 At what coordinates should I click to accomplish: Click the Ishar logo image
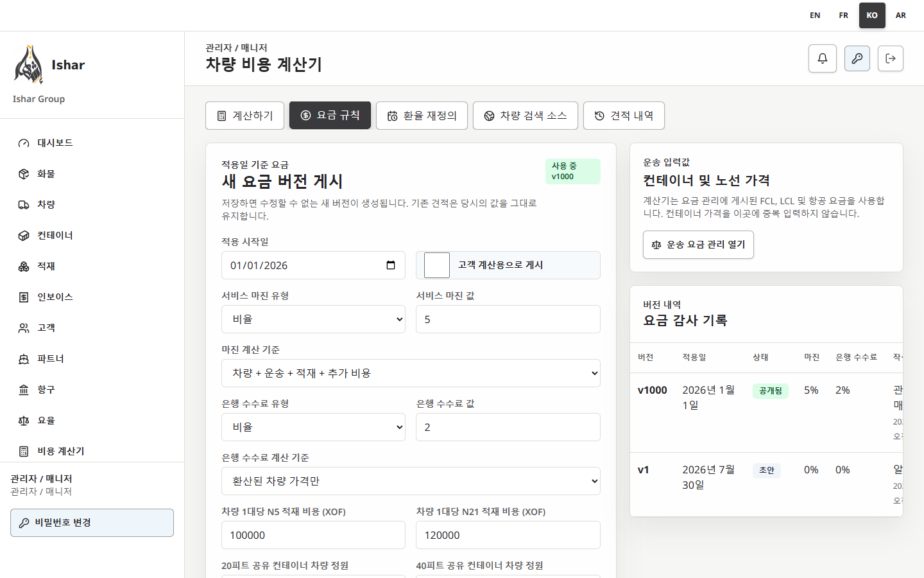coord(28,65)
